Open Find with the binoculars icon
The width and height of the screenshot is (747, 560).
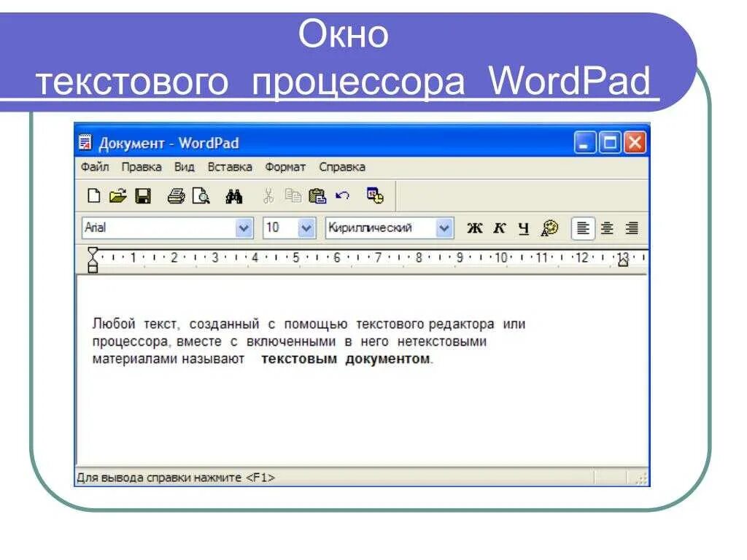point(234,195)
